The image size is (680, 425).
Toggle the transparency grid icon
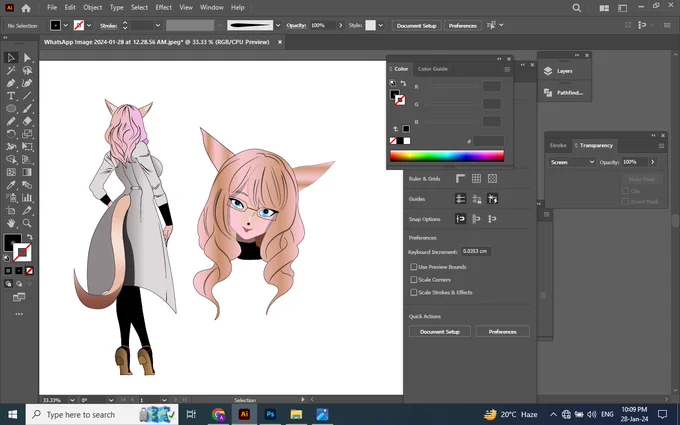click(x=492, y=179)
